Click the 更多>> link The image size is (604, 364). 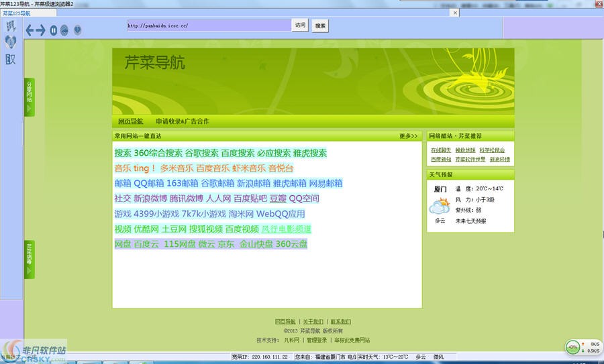pos(408,136)
